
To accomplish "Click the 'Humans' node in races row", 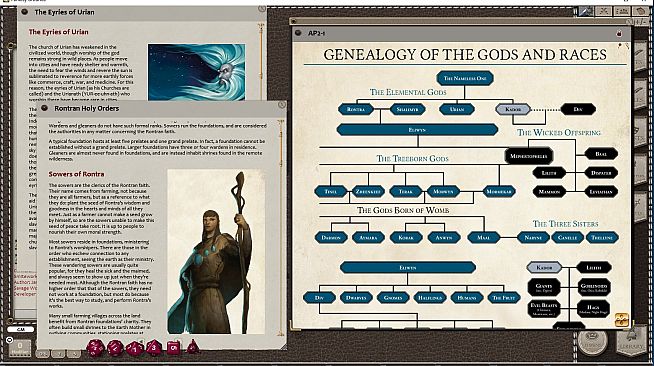I will coord(467,298).
